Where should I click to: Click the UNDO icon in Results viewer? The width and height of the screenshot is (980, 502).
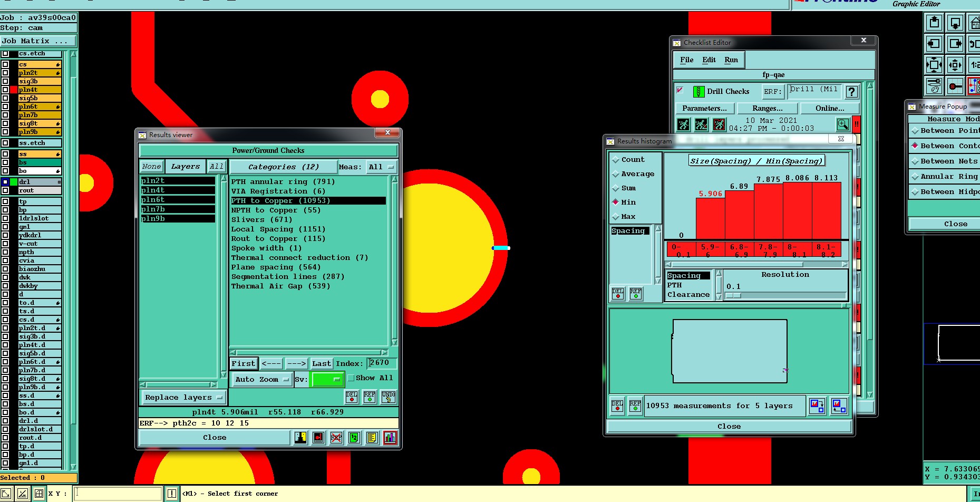tap(389, 397)
